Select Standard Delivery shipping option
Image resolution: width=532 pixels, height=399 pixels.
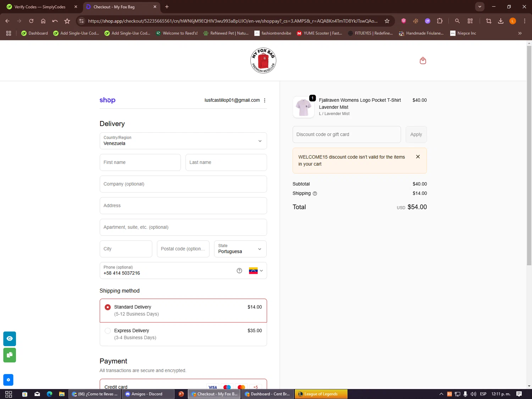tap(183, 310)
